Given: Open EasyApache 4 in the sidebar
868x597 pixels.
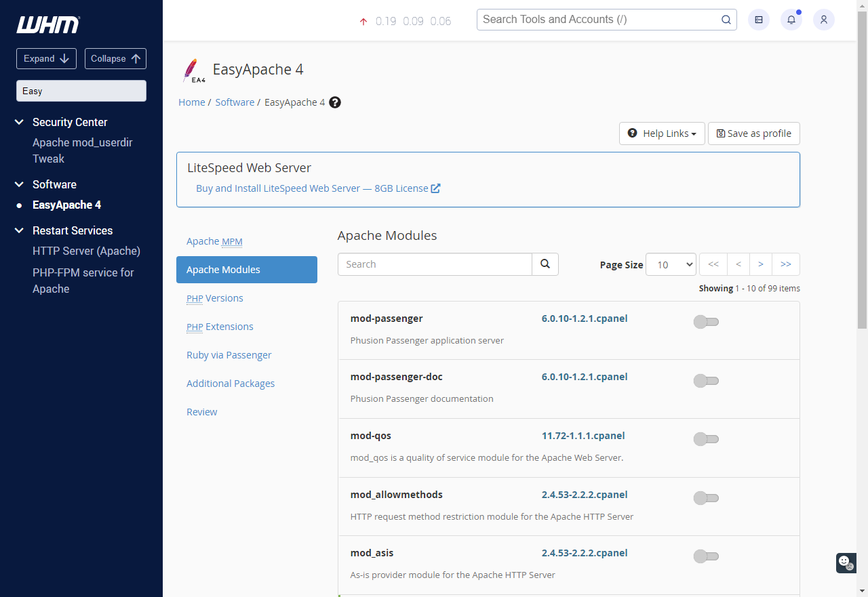Looking at the screenshot, I should point(66,205).
